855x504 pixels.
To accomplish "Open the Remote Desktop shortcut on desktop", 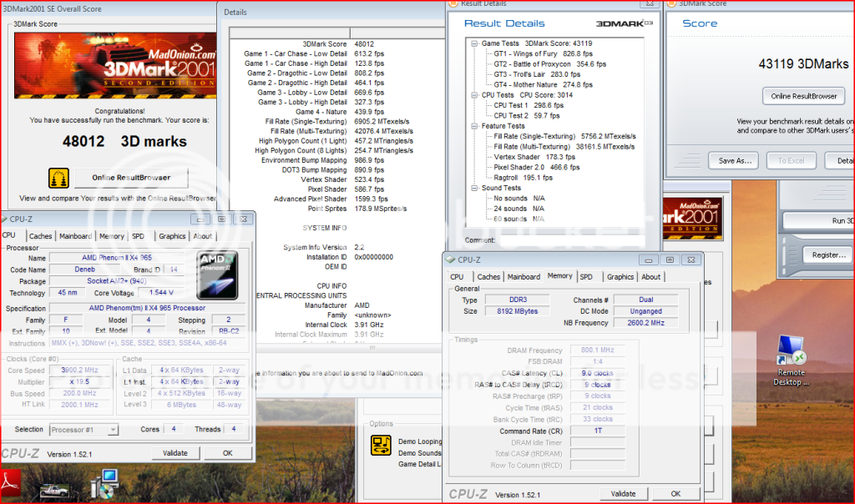I will (791, 361).
